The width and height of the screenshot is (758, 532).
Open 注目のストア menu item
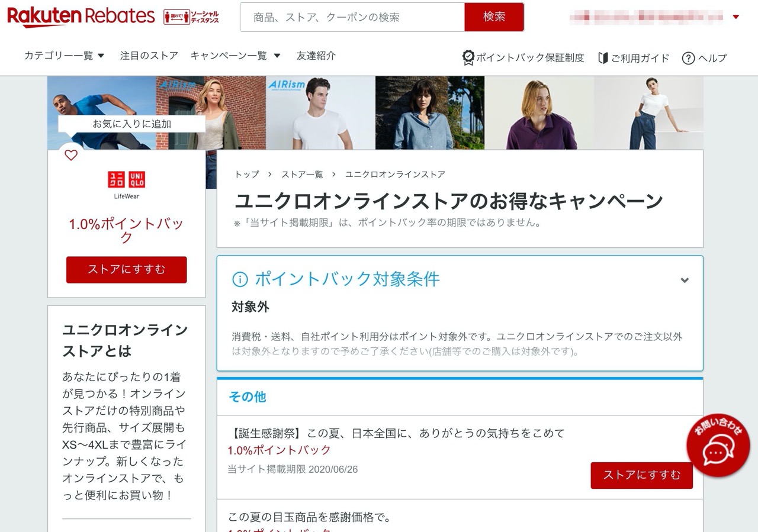[149, 56]
